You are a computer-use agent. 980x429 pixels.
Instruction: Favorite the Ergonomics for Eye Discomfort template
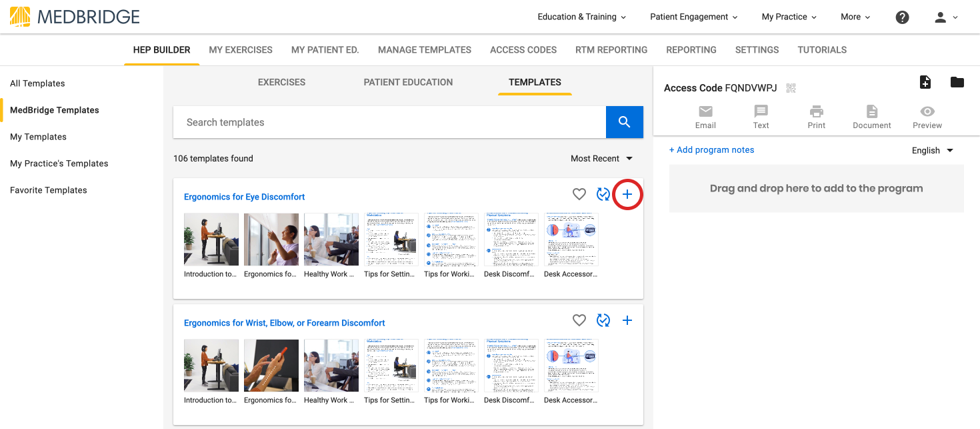pyautogui.click(x=579, y=194)
